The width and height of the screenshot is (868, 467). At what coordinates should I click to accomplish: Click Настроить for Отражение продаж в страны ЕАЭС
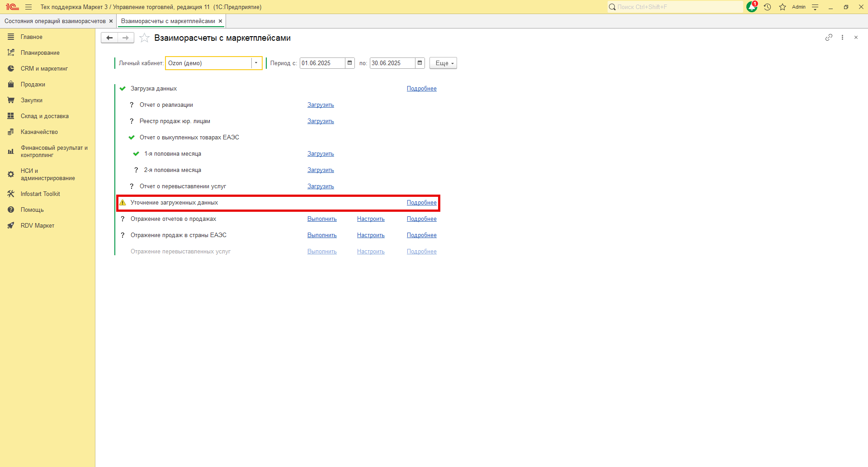point(371,235)
